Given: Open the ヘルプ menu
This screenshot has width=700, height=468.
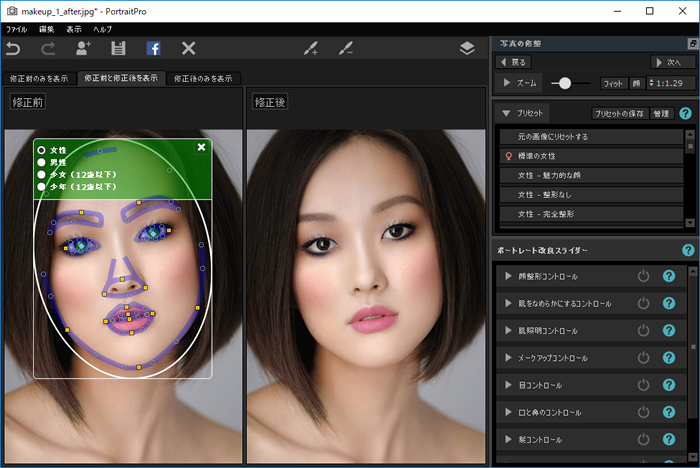Looking at the screenshot, I should (103, 29).
